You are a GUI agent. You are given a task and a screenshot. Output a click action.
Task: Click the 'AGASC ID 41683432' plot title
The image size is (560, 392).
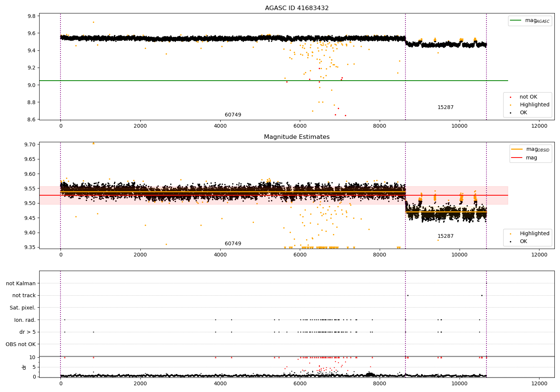(x=297, y=8)
